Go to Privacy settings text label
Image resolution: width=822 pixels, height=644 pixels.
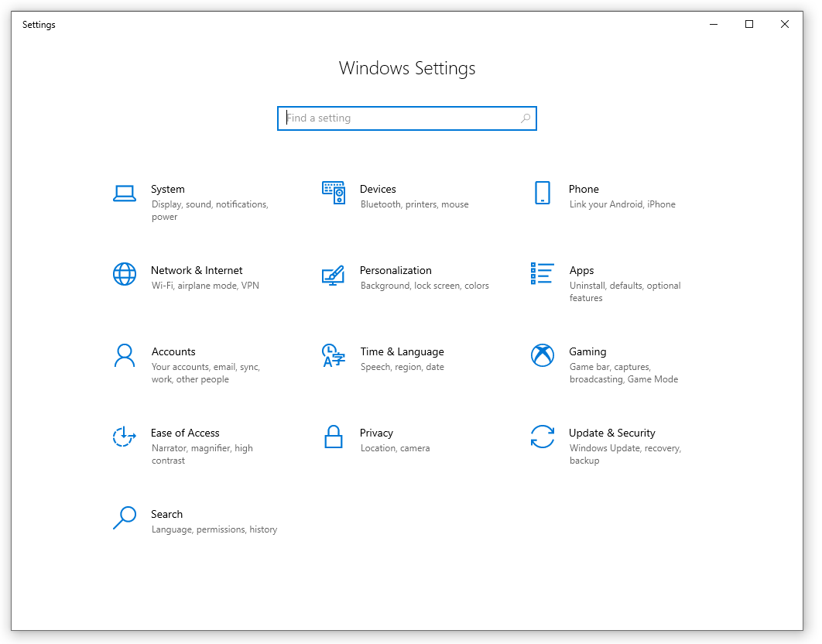coord(376,433)
